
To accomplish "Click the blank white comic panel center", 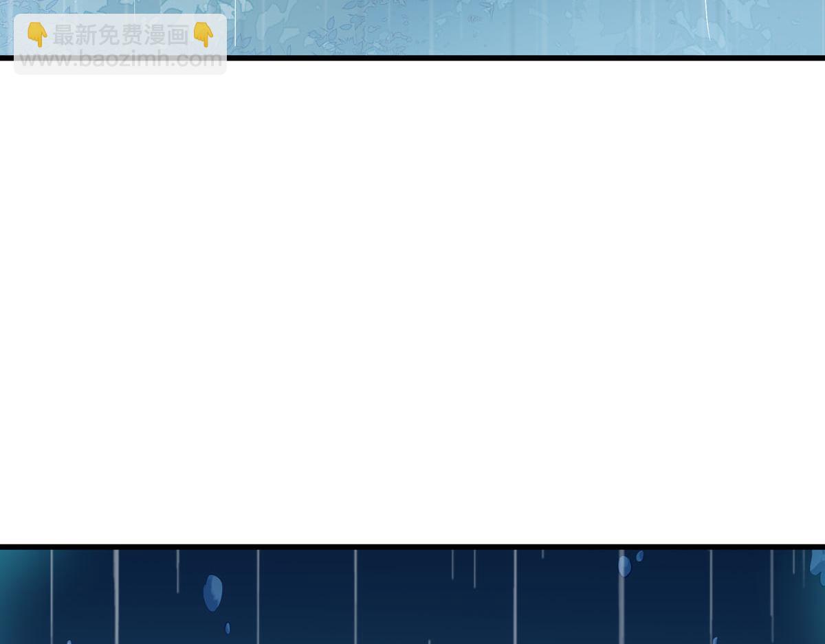I will click(412, 302).
